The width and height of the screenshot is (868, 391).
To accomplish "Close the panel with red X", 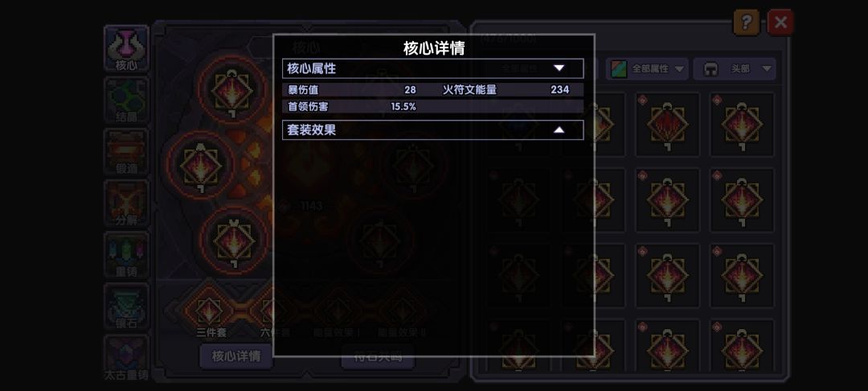I will (780, 23).
